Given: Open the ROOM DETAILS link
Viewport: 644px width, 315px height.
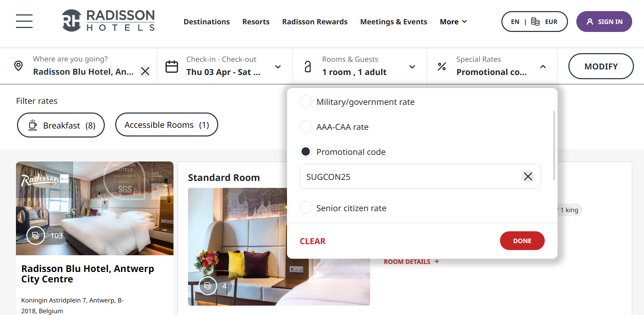Looking at the screenshot, I should [x=412, y=262].
